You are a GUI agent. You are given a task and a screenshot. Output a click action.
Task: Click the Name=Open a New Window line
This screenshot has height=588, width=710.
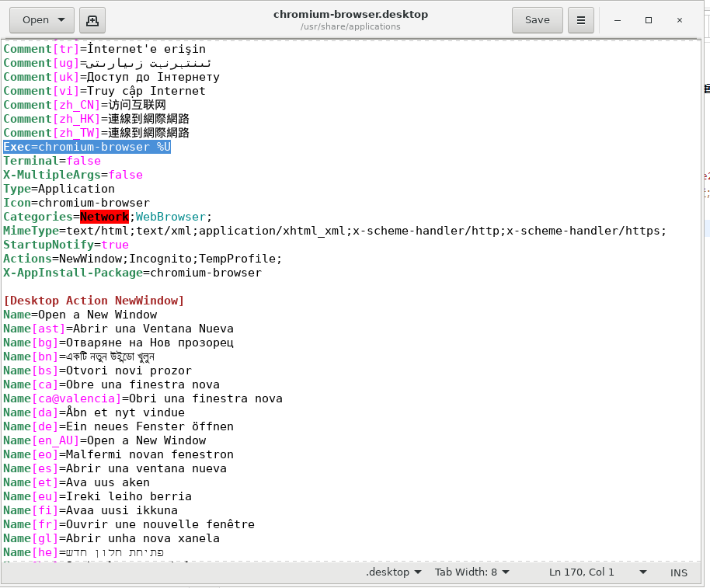pyautogui.click(x=80, y=315)
